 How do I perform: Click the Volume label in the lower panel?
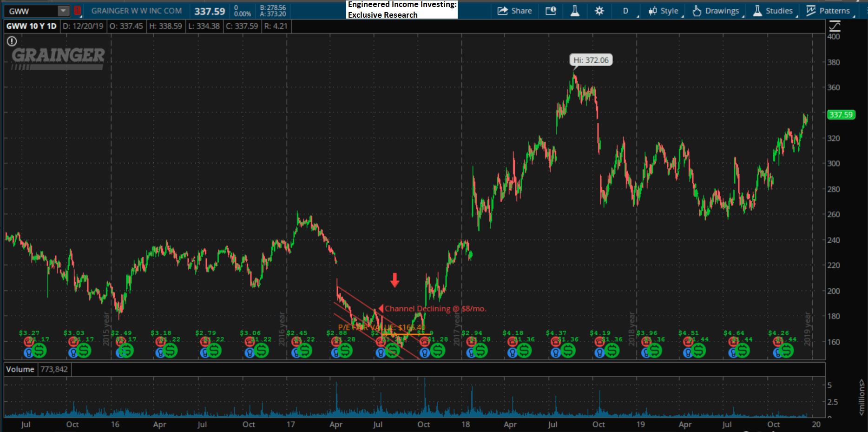click(20, 369)
